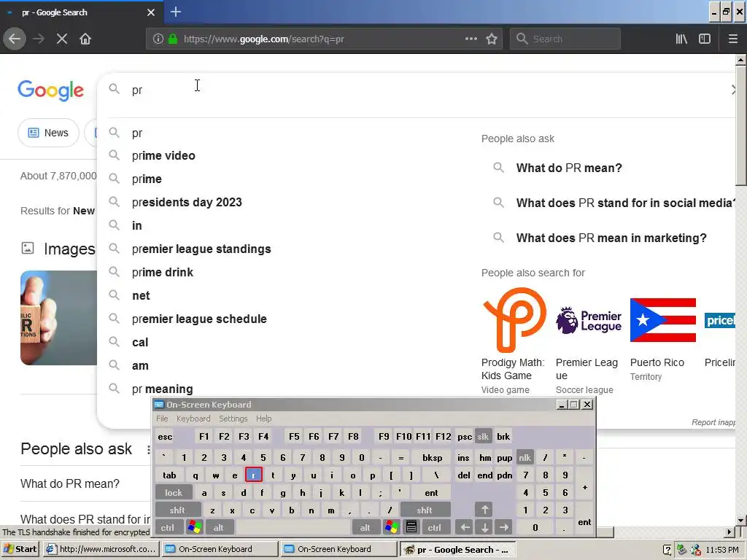This screenshot has width=747, height=560.
Task: Open options dots beside People also ask heading
Action: [x=148, y=449]
